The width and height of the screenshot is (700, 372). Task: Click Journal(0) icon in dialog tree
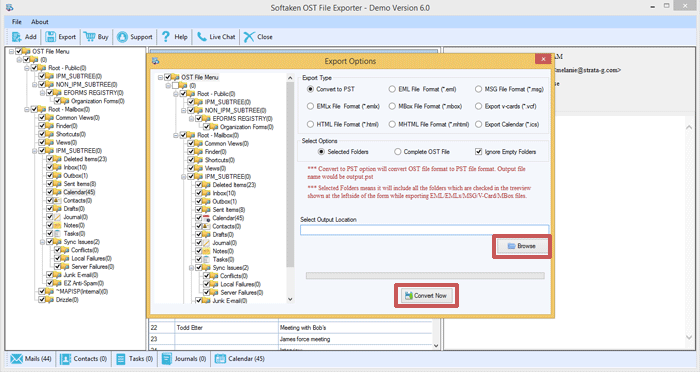[206, 243]
